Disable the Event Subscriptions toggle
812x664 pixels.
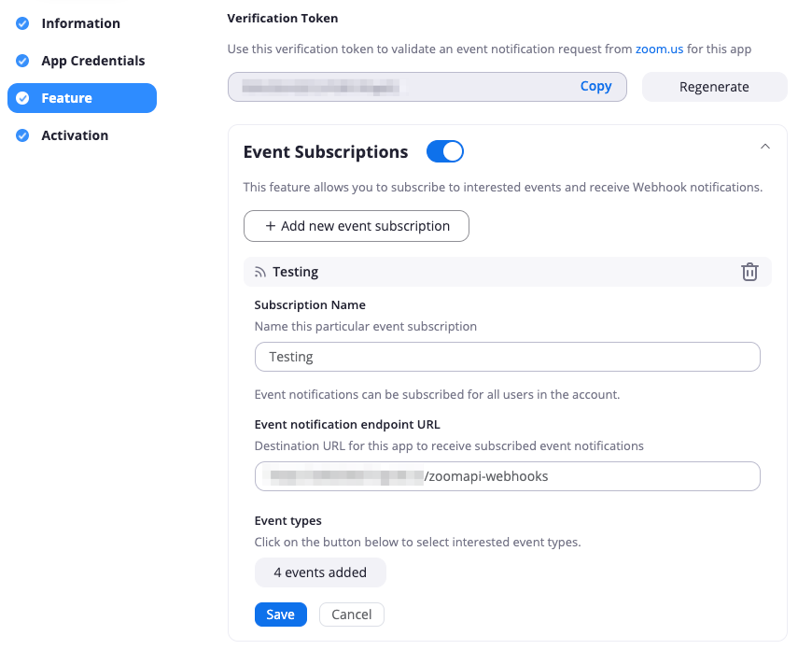(x=445, y=151)
